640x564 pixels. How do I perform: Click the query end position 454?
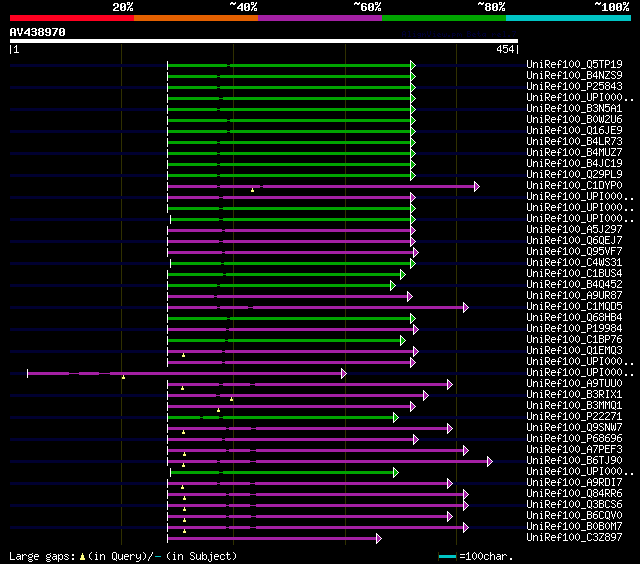(505, 49)
